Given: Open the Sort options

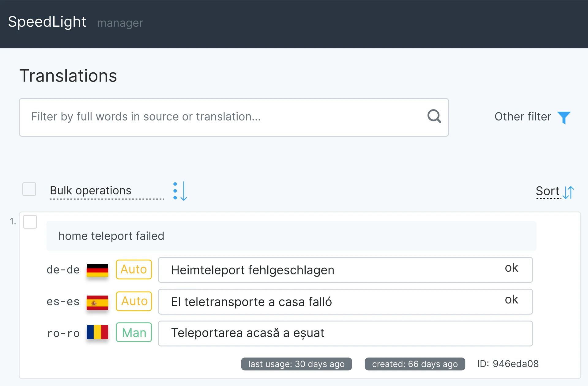Looking at the screenshot, I should [548, 191].
